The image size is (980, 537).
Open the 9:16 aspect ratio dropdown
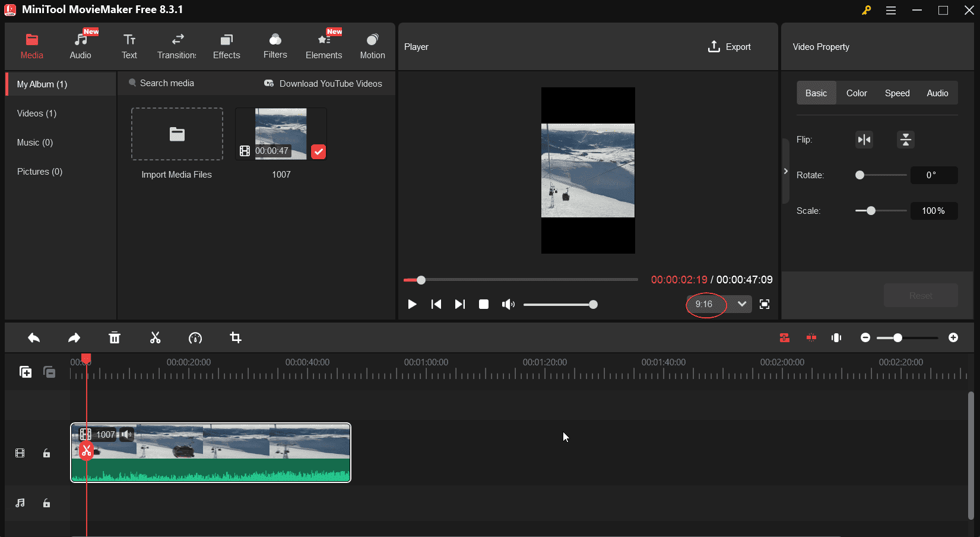click(x=741, y=304)
